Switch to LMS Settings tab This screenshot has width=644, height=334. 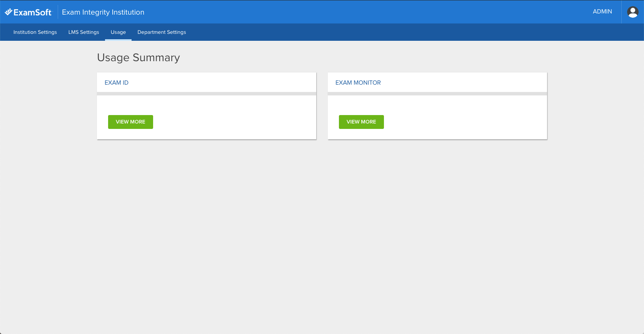pyautogui.click(x=84, y=32)
